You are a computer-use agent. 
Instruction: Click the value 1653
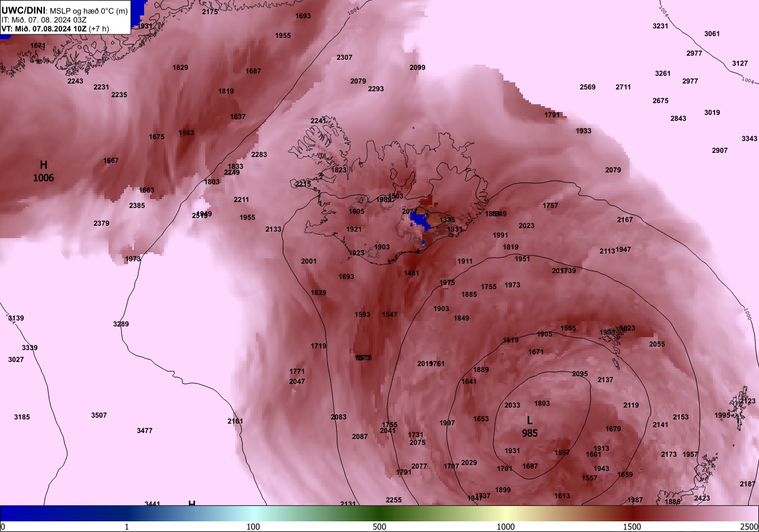(481, 419)
